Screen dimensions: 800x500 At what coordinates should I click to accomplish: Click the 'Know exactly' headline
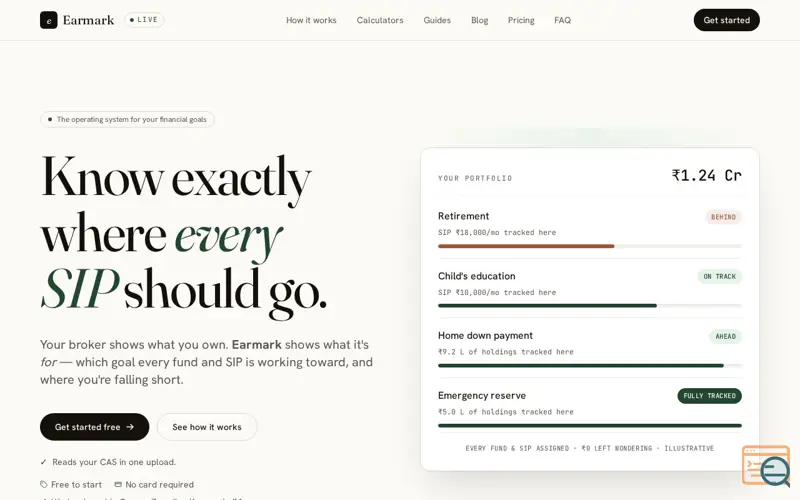point(176,180)
